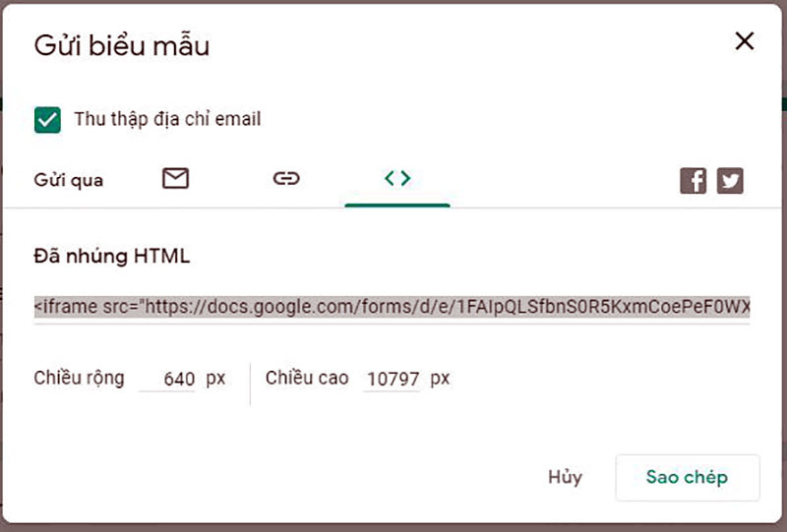The image size is (787, 532).
Task: Click the iframe embed code field
Action: click(x=392, y=308)
